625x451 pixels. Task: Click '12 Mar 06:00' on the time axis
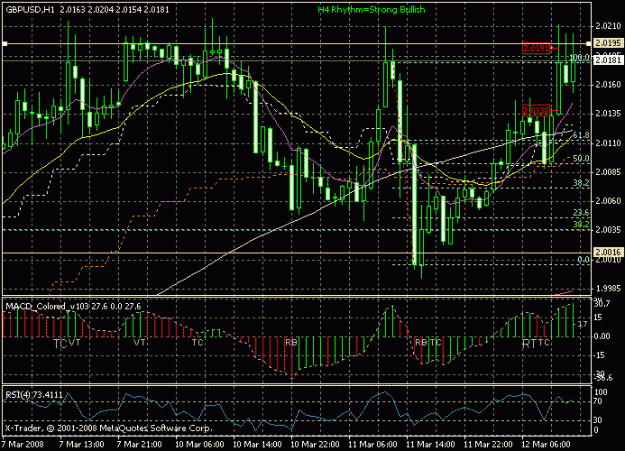click(546, 444)
